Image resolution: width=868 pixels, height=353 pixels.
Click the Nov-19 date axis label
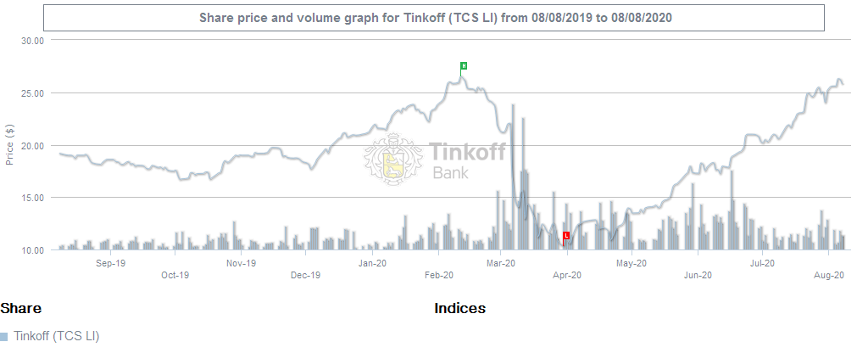242,263
